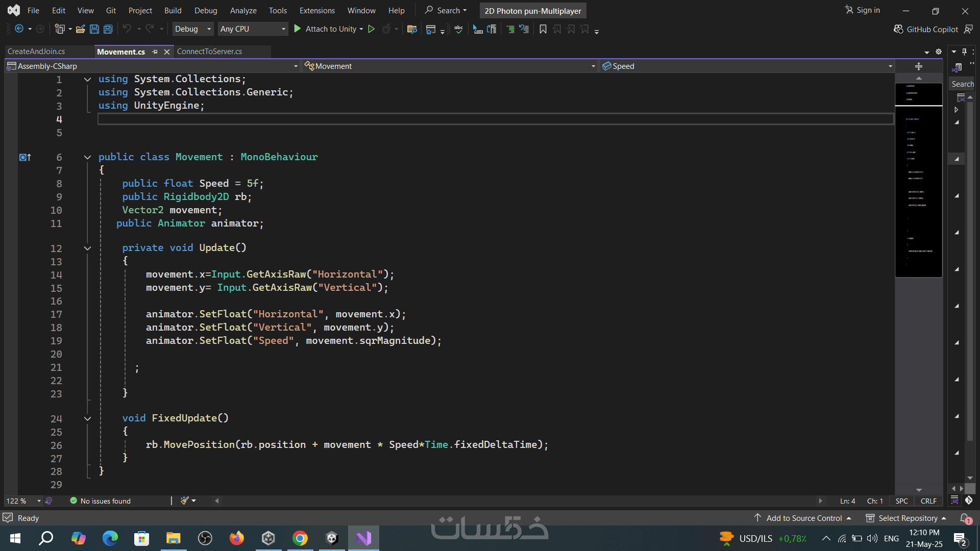This screenshot has width=980, height=551.
Task: Open the Any CPU platform dropdown
Action: click(x=253, y=29)
